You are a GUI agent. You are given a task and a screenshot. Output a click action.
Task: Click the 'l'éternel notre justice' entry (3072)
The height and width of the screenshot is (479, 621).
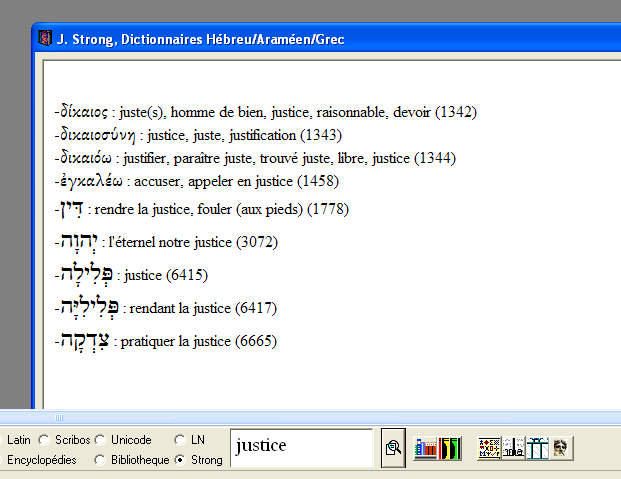pos(166,242)
